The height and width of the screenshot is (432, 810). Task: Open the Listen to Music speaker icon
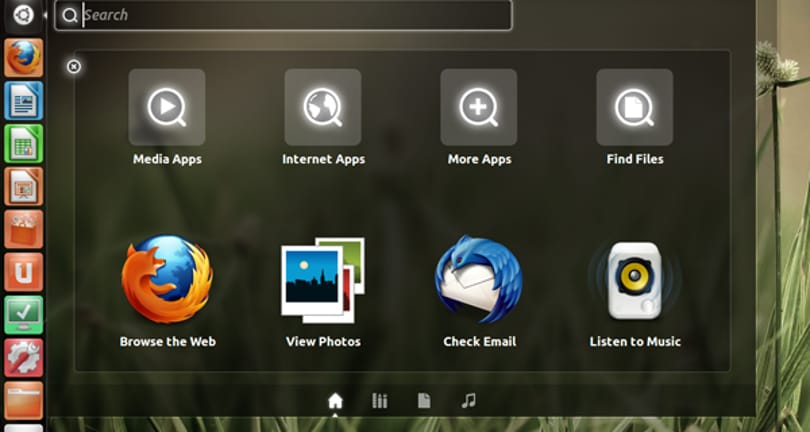pos(635,280)
